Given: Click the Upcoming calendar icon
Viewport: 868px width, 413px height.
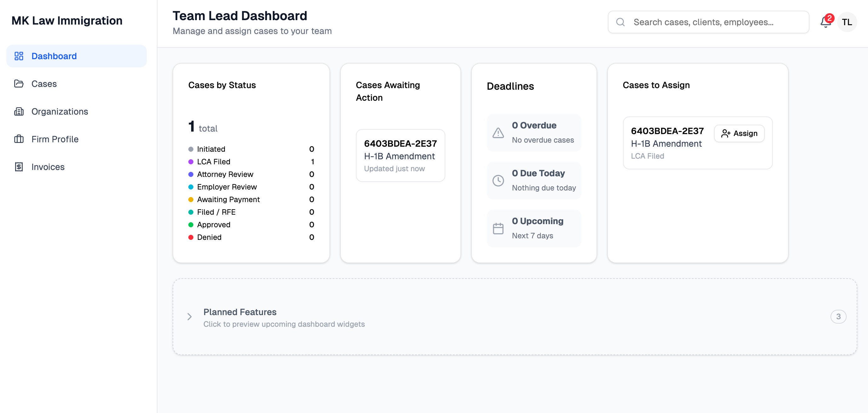Looking at the screenshot, I should [x=498, y=229].
